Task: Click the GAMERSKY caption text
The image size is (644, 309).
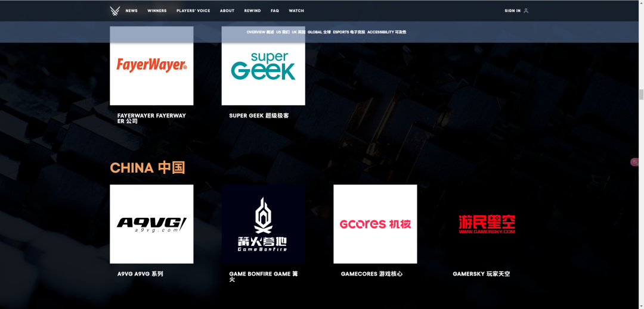Action: click(x=481, y=274)
